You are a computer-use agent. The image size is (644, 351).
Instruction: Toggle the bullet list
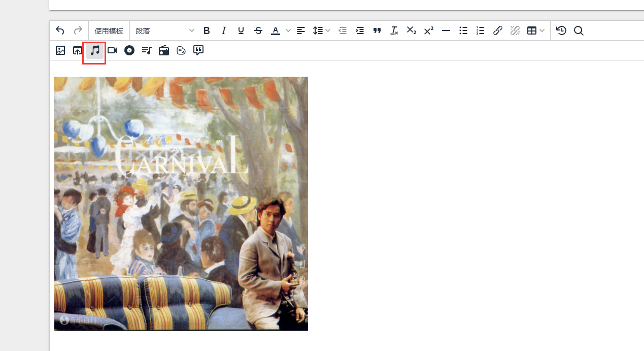pos(463,31)
